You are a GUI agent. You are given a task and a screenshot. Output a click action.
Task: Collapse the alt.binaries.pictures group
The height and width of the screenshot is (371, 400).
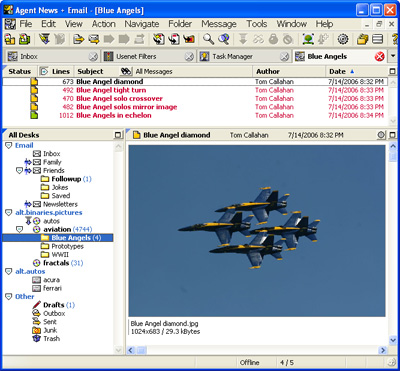pos(9,213)
